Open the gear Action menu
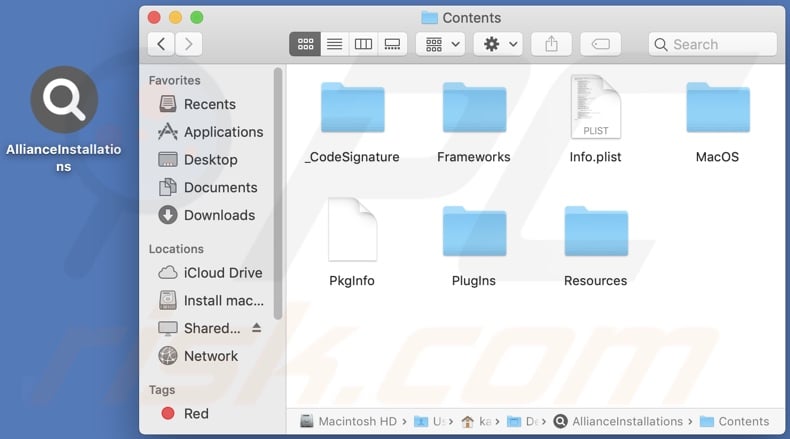 [498, 44]
